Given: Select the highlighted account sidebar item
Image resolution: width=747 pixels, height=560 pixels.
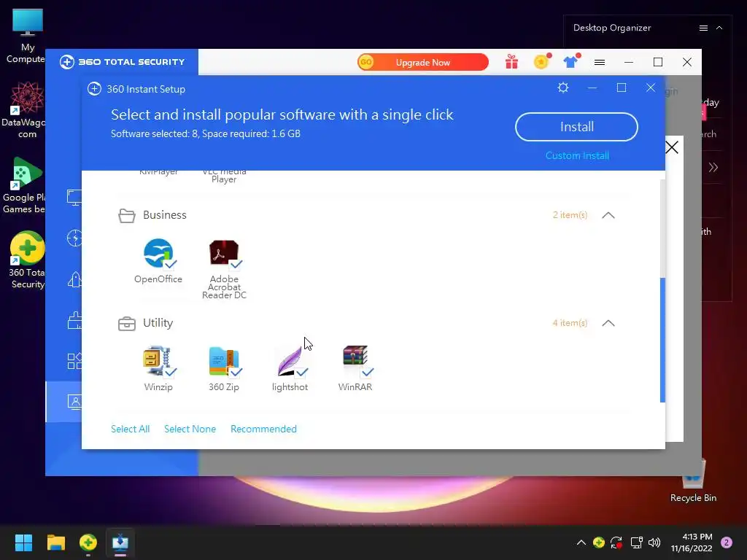Looking at the screenshot, I should 64,402.
